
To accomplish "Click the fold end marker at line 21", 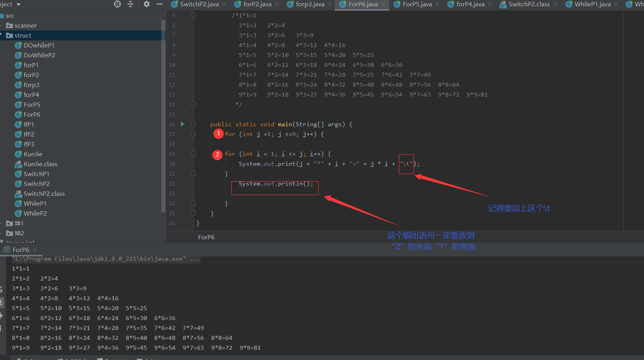I will [193, 173].
